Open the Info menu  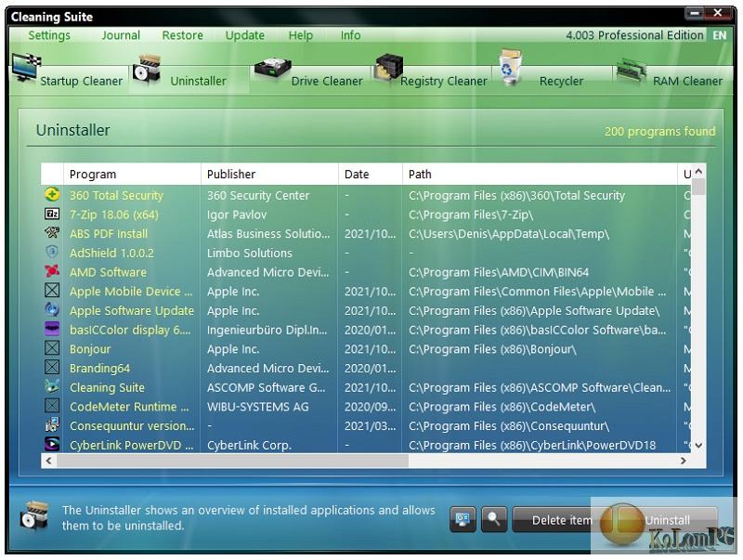(351, 35)
